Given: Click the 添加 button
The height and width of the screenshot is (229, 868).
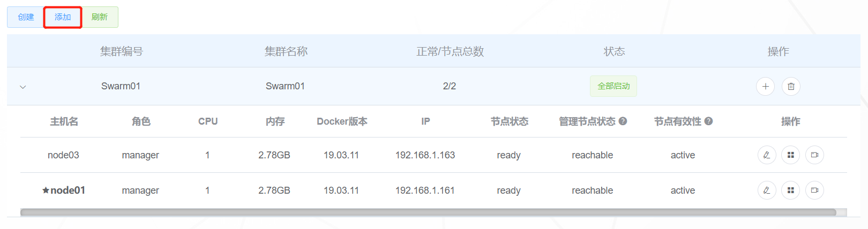Looking at the screenshot, I should (63, 17).
